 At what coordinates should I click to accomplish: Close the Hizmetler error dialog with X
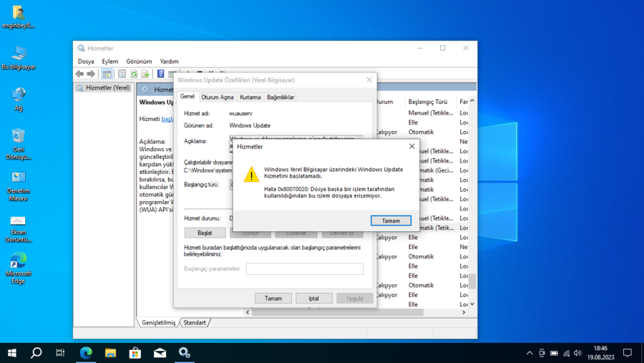pos(412,146)
